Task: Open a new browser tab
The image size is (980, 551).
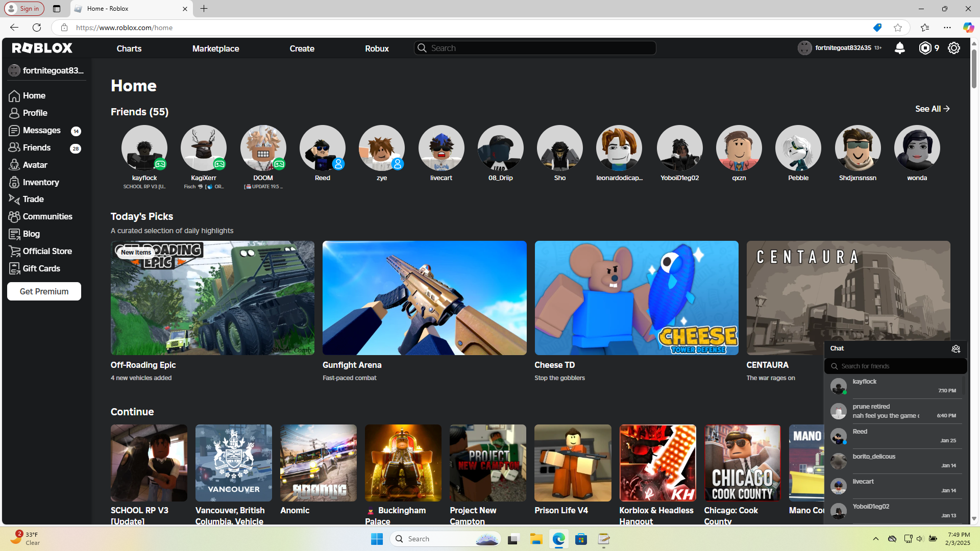Action: coord(204,9)
